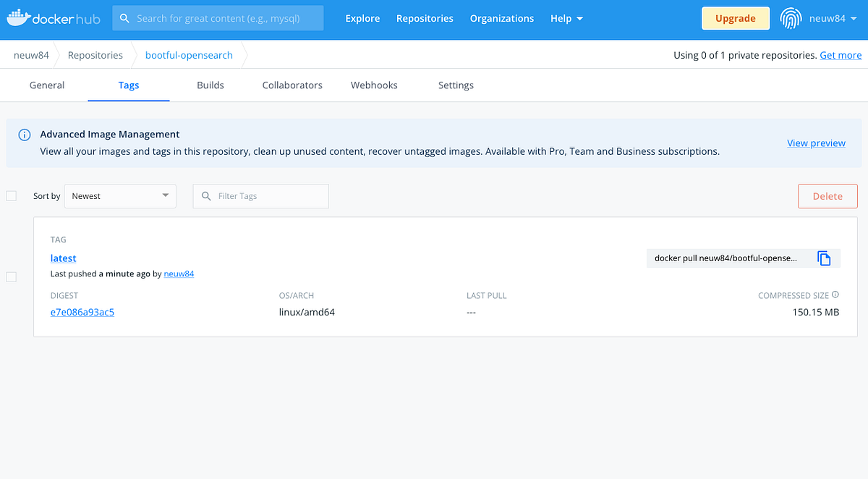Click the info icon next to Compressed Size
This screenshot has width=868, height=479.
(835, 294)
